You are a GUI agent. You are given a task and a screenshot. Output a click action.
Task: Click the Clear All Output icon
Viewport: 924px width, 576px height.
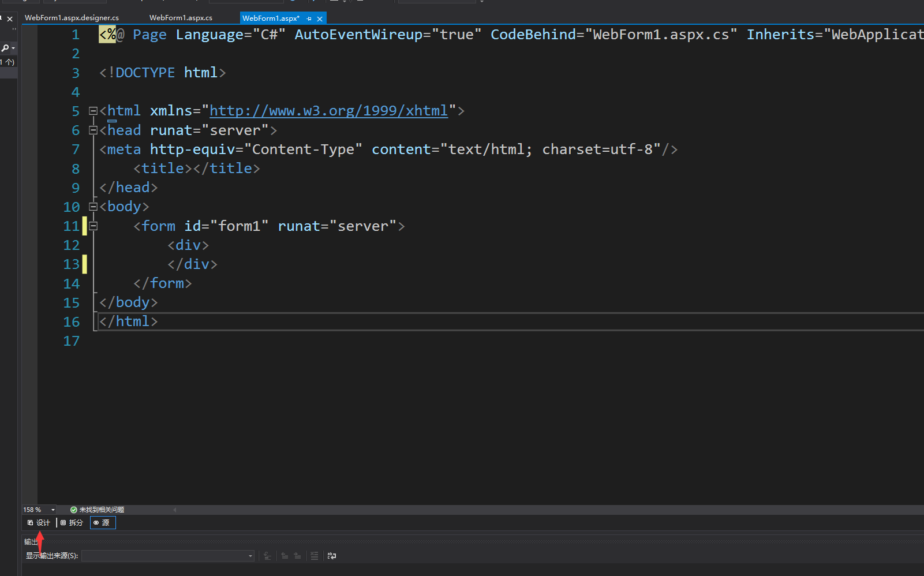point(314,556)
